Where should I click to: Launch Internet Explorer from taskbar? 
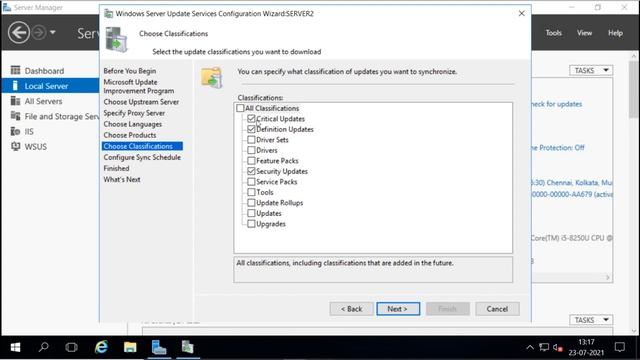[101, 347]
